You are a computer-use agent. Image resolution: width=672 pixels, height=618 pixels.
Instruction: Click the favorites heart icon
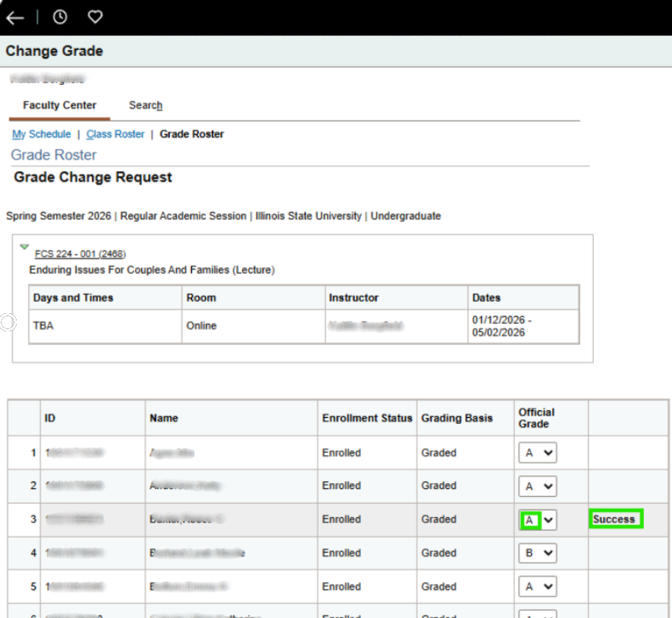point(95,17)
